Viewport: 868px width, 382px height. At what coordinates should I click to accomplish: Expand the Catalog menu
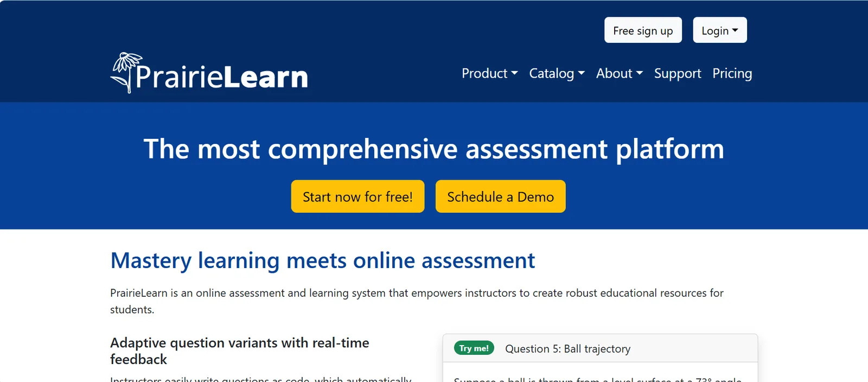pyautogui.click(x=557, y=73)
